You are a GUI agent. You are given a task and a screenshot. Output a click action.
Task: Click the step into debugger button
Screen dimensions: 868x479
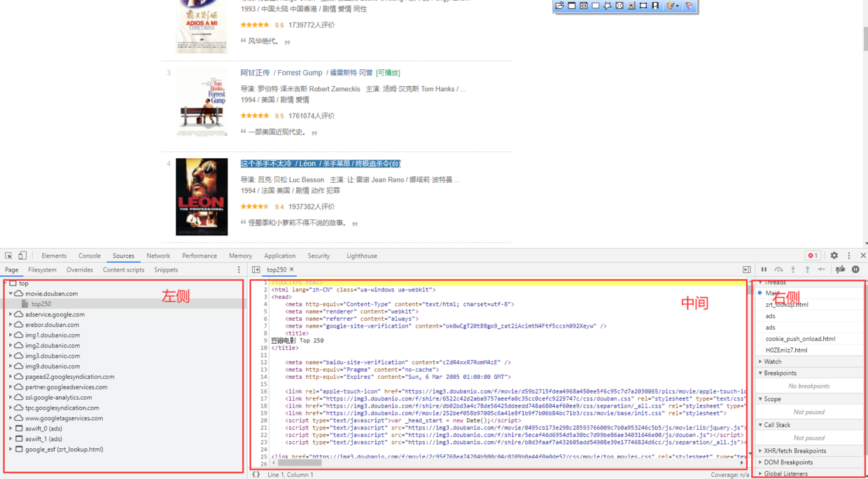(x=793, y=270)
